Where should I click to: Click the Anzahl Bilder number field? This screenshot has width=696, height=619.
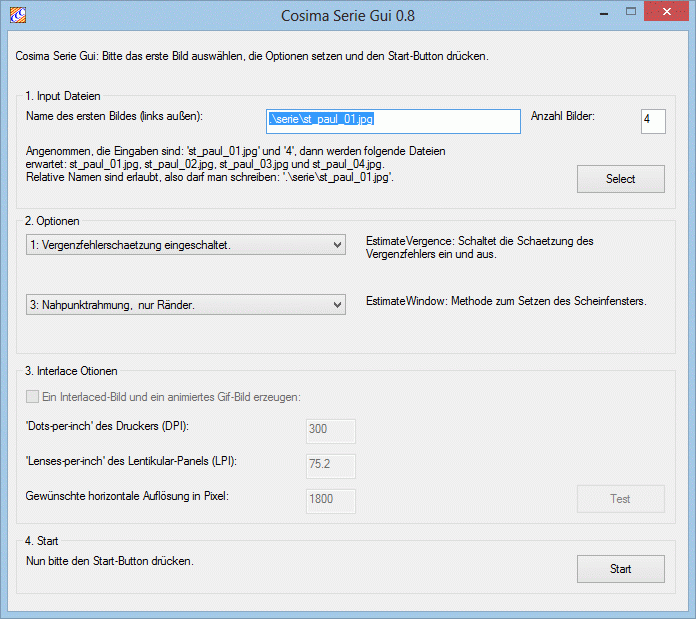pos(652,121)
